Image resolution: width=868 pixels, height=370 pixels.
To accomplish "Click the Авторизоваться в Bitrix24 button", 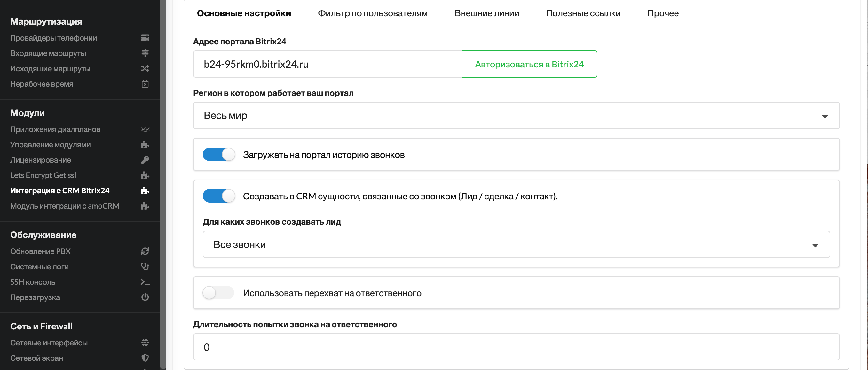I will 529,64.
